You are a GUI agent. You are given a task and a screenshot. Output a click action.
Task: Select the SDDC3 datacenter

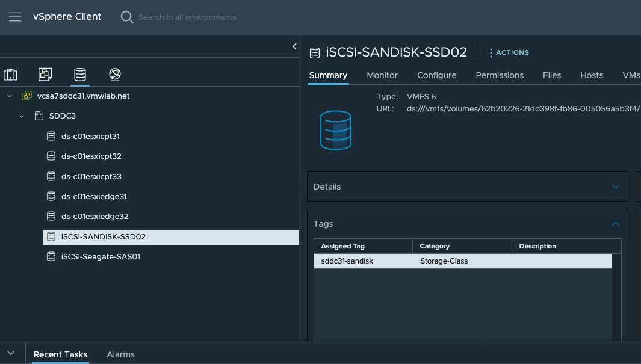(x=62, y=116)
